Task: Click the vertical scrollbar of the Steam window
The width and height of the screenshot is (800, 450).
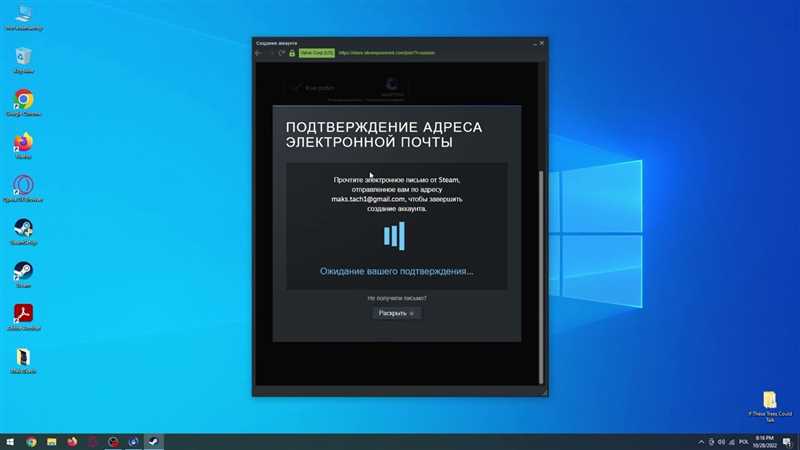Action: click(541, 277)
